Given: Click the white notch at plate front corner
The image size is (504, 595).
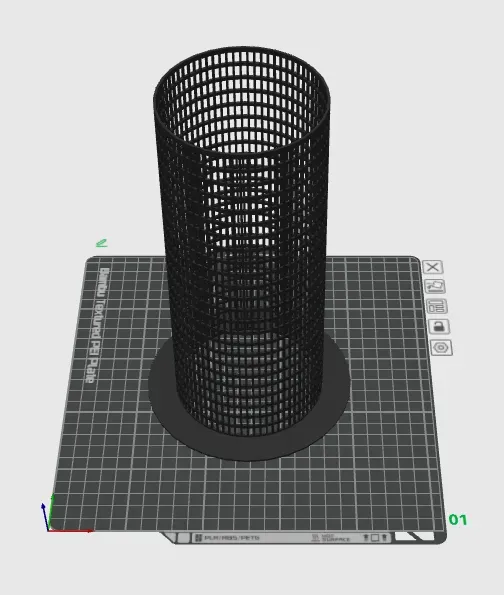Looking at the screenshot, I should point(414,536).
